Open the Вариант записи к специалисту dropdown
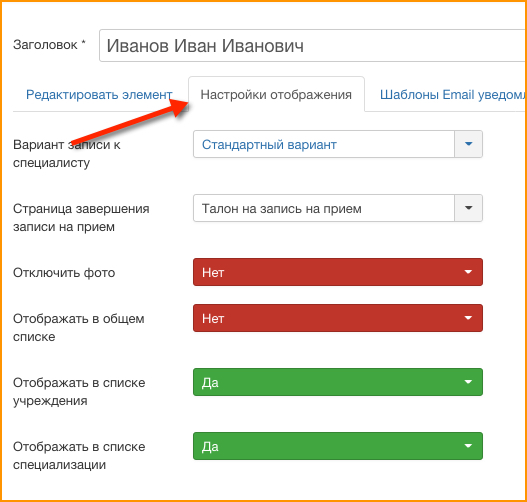 click(338, 144)
